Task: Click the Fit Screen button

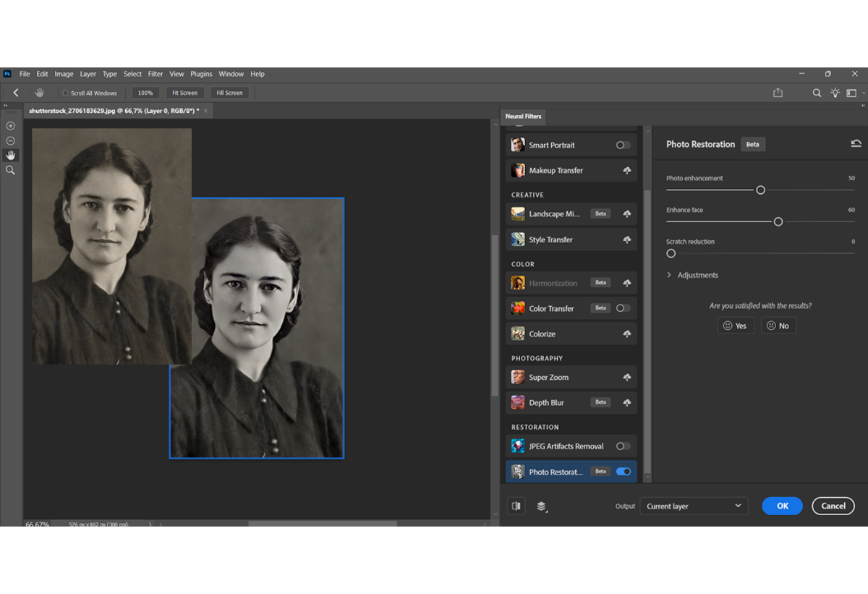Action: pyautogui.click(x=184, y=93)
